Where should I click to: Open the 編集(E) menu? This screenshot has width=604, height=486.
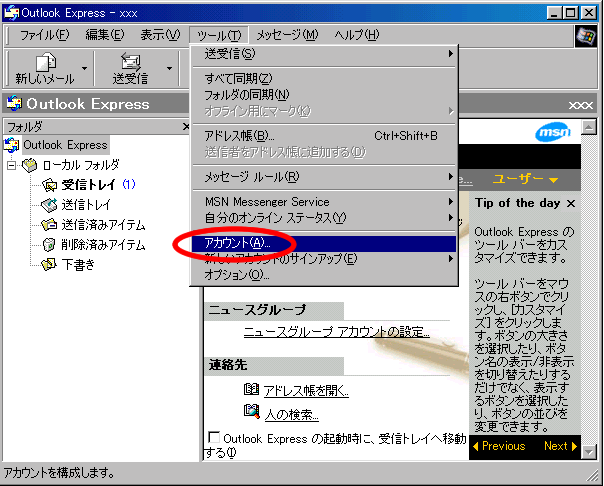(105, 35)
